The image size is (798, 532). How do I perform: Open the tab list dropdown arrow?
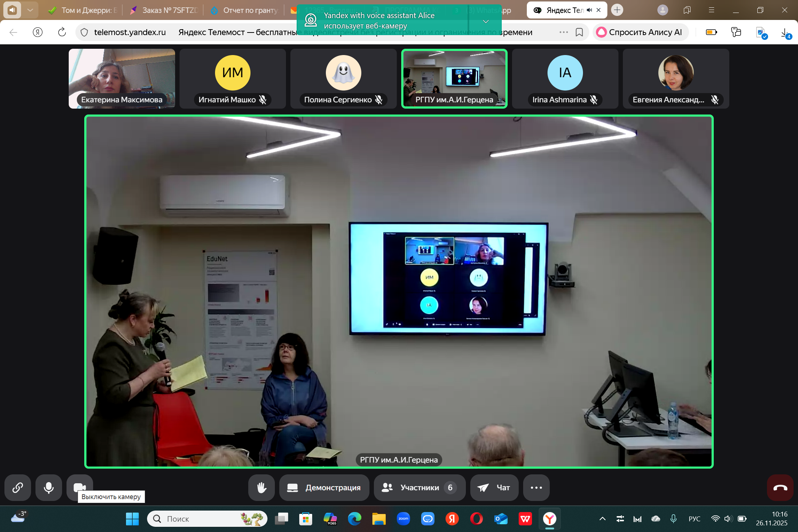pos(30,10)
